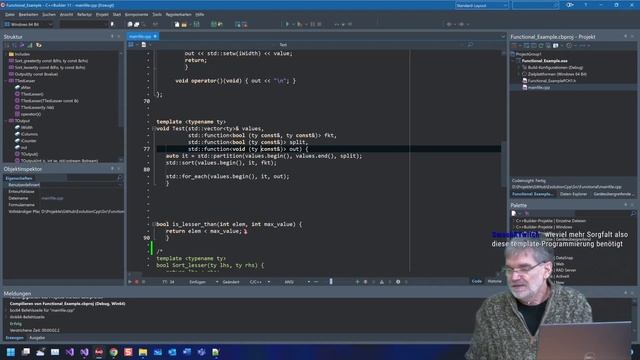Viewport: 640px width, 360px height.
Task: Select iCounter in the Struktur tree
Action: coord(29,141)
